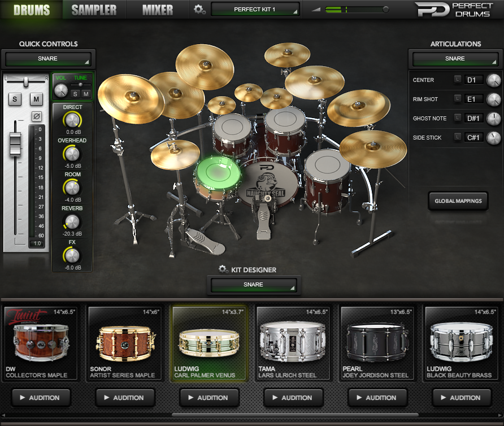This screenshot has width=504, height=426.
Task: Click the Reverb level knob
Action: (x=72, y=222)
